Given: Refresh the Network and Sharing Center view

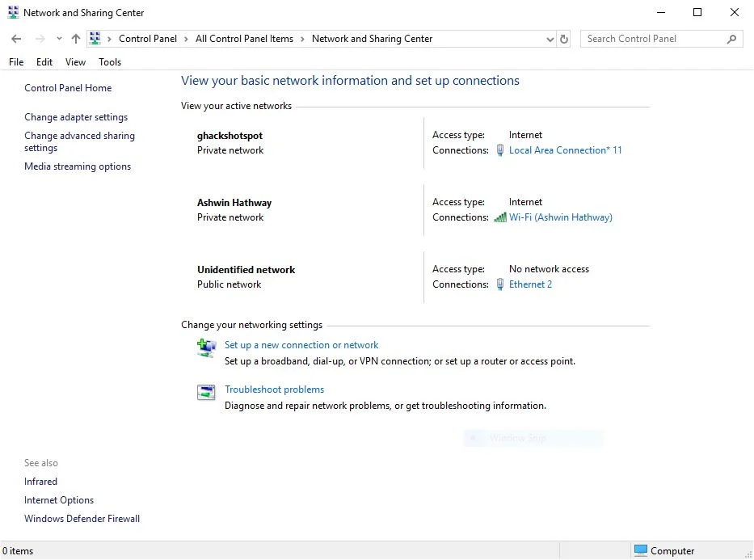Looking at the screenshot, I should [564, 39].
